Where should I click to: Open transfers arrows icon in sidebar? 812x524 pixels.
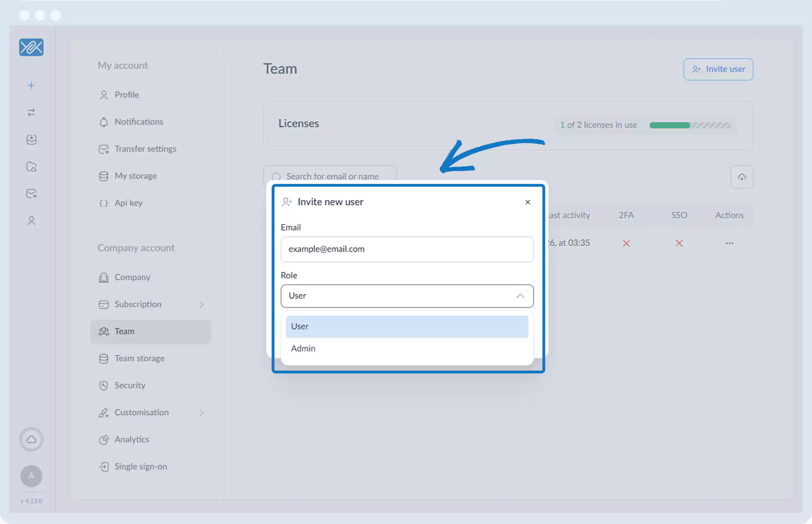31,112
